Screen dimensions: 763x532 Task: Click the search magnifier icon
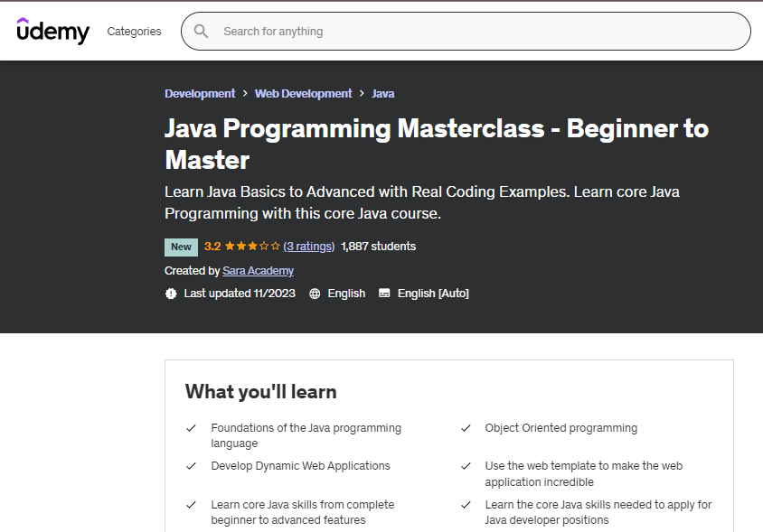[203, 32]
